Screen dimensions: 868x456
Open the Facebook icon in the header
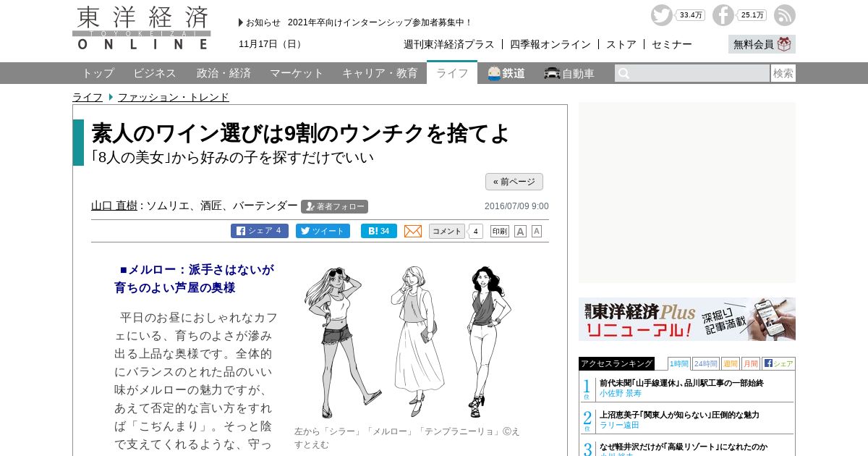tap(723, 15)
